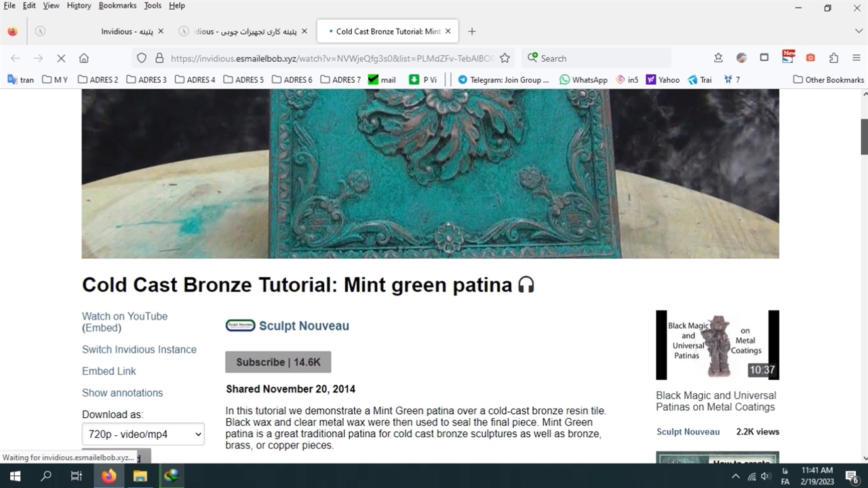Open the Bookmarks menu

coord(117,5)
